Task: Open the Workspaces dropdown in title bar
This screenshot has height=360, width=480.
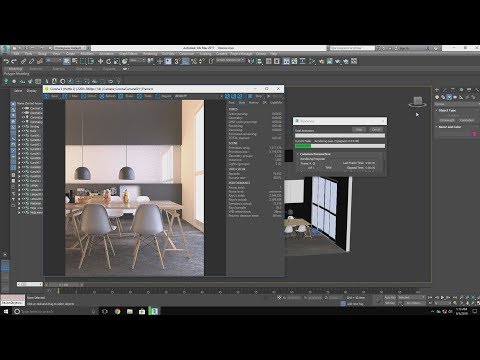Action: coord(71,48)
